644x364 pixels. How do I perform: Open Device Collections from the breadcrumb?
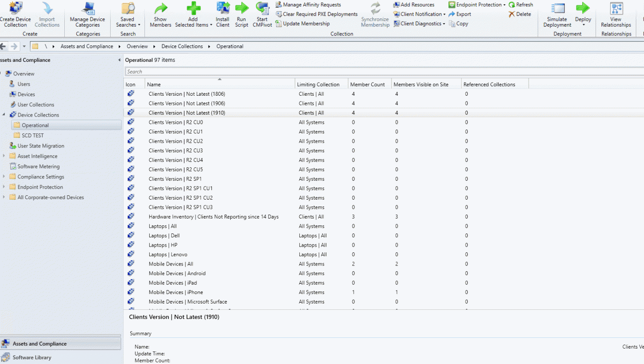click(x=182, y=46)
